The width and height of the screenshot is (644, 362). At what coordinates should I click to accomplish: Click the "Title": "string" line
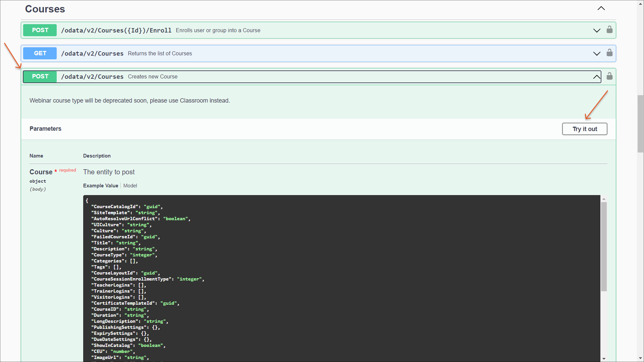(x=116, y=243)
